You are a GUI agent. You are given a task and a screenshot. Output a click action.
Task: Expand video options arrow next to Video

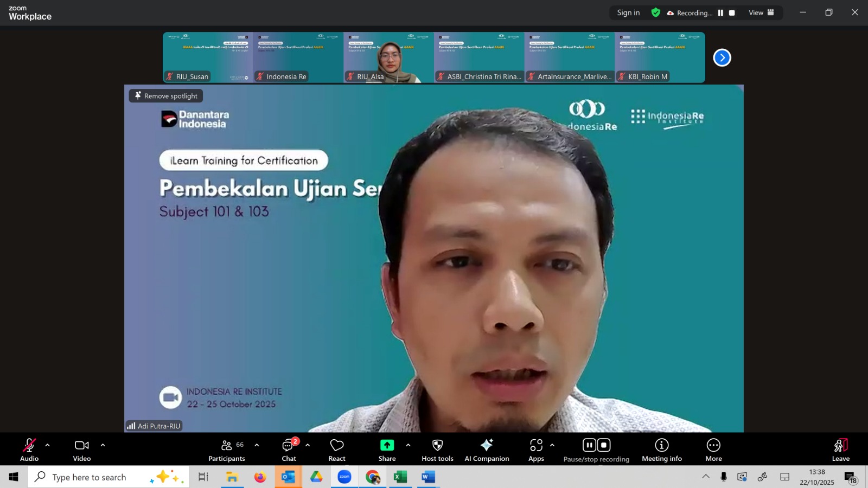103,445
